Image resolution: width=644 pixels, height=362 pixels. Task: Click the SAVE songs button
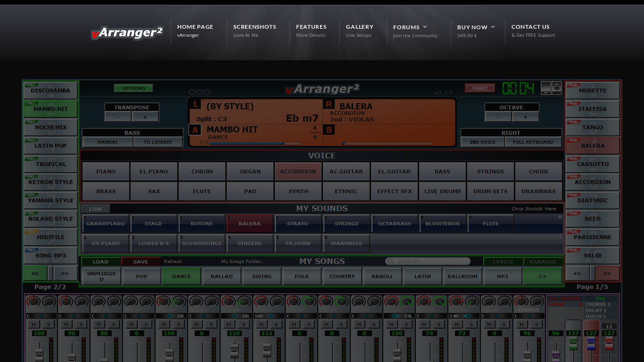[140, 262]
